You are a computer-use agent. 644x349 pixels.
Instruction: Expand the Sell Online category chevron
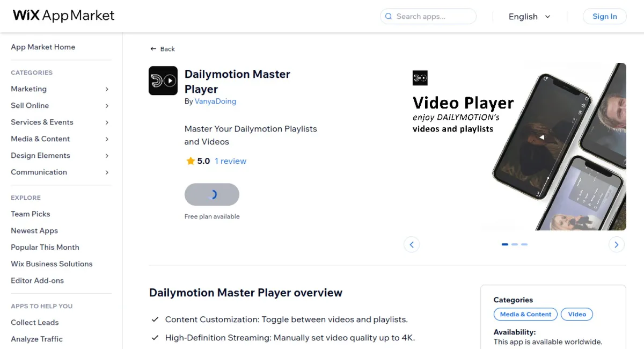pos(107,106)
